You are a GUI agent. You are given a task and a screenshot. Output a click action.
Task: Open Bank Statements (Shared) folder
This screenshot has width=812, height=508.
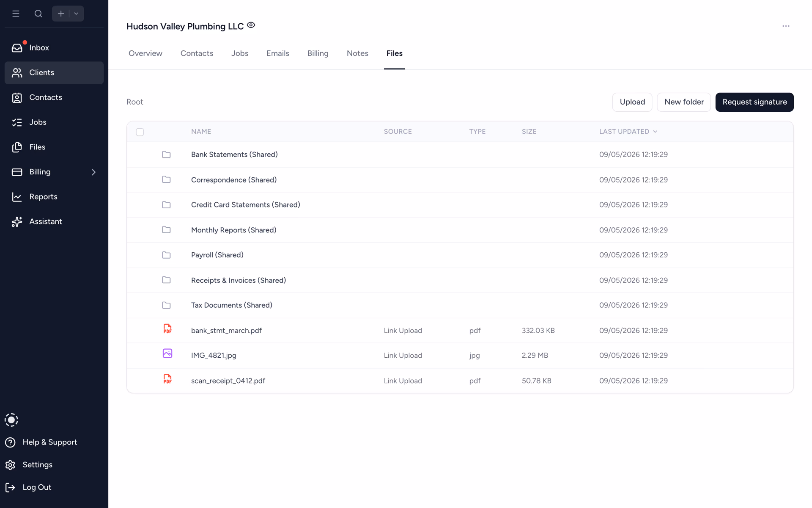[x=234, y=155]
